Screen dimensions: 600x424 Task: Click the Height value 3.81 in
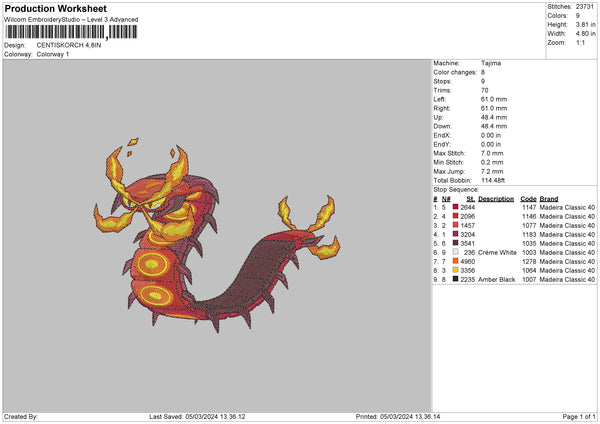(585, 24)
